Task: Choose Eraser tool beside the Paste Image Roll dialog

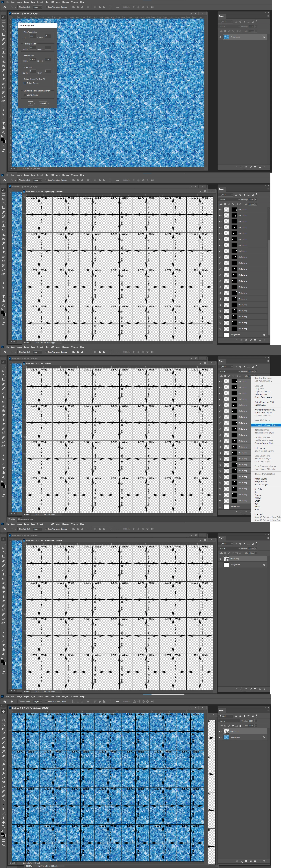Action: [3, 61]
